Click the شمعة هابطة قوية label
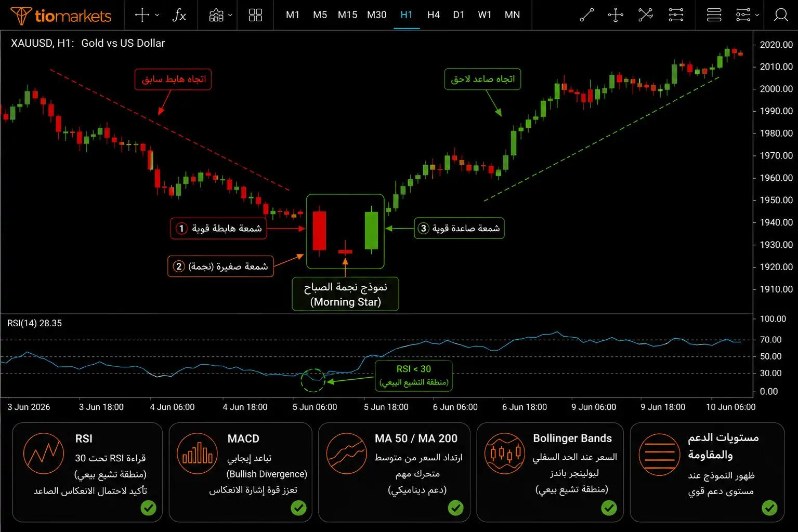Viewport: 798px width, 532px height. coord(218,229)
